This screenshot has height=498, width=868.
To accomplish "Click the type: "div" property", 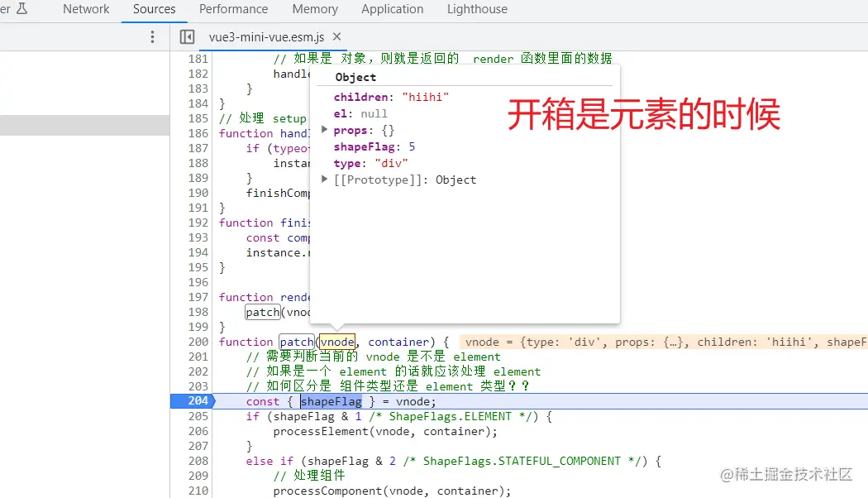I will [370, 164].
